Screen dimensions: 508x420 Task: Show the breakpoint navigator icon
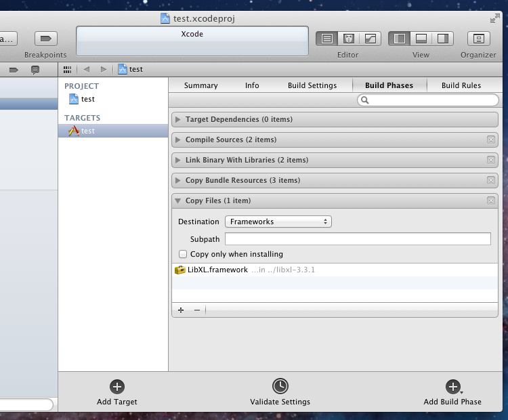(x=14, y=70)
